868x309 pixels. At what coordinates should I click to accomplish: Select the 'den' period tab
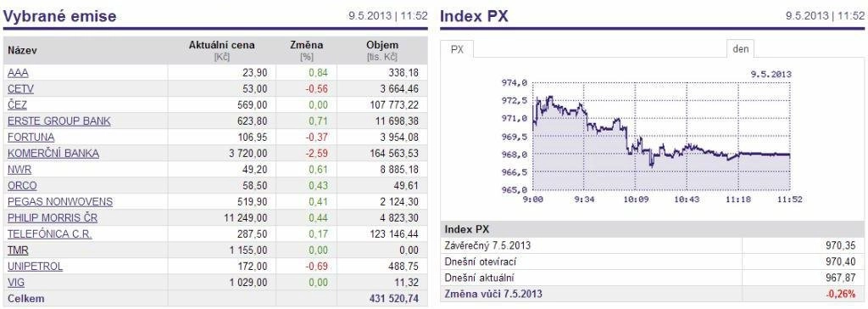(x=740, y=49)
